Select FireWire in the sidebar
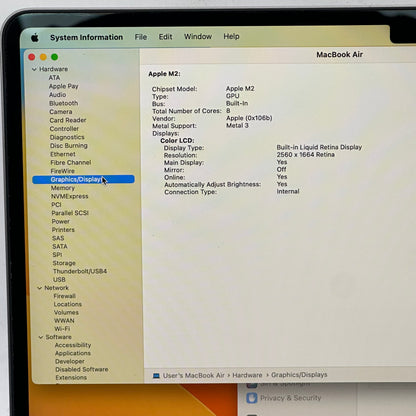The image size is (416, 416). pos(62,171)
